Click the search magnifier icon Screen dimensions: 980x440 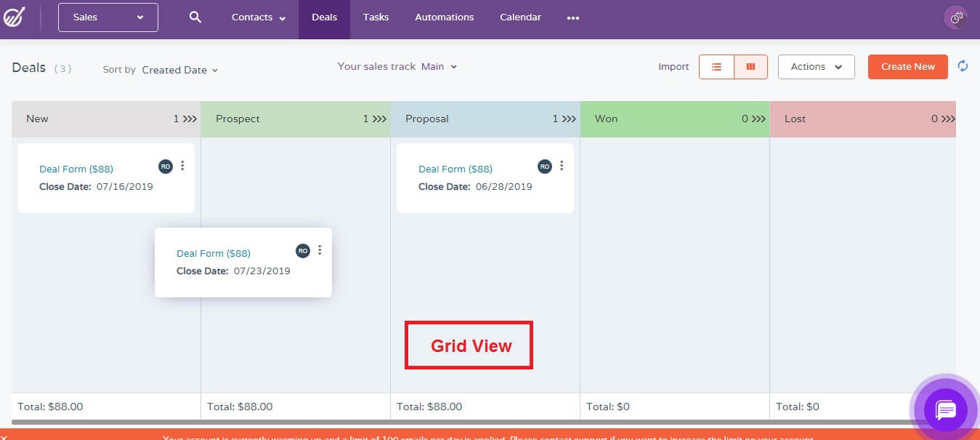[x=195, y=17]
